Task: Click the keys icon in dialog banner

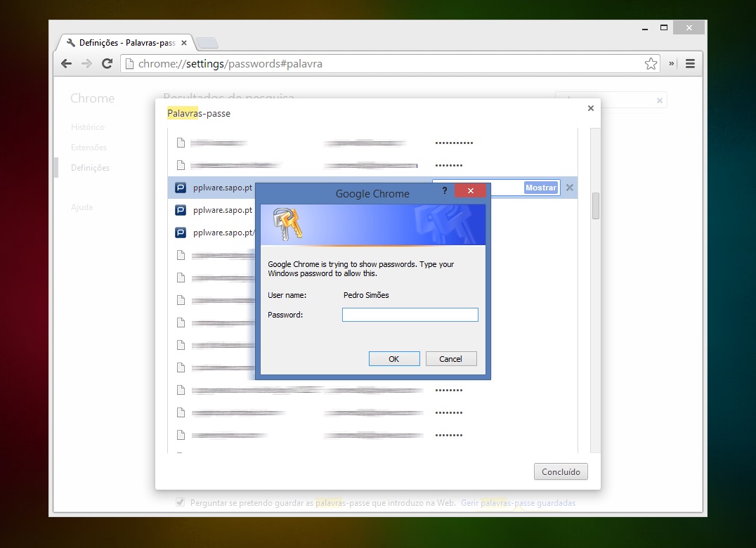Action: [287, 224]
